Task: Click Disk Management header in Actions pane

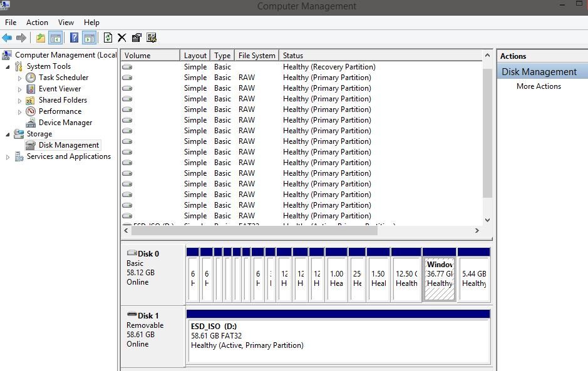Action: (542, 71)
